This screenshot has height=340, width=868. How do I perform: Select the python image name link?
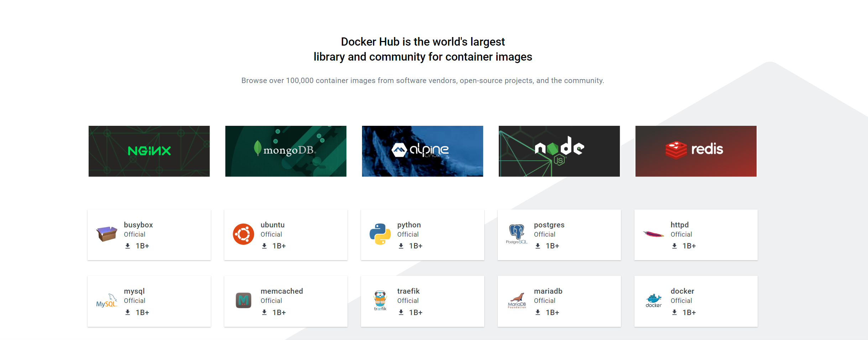tap(409, 225)
